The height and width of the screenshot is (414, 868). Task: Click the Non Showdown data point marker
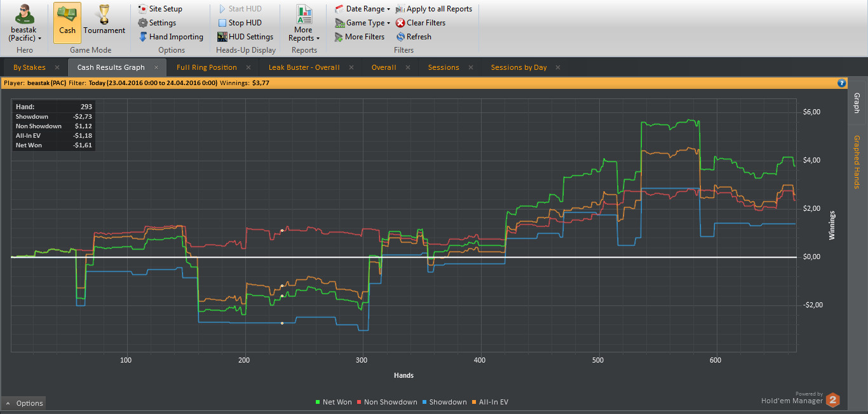[282, 230]
